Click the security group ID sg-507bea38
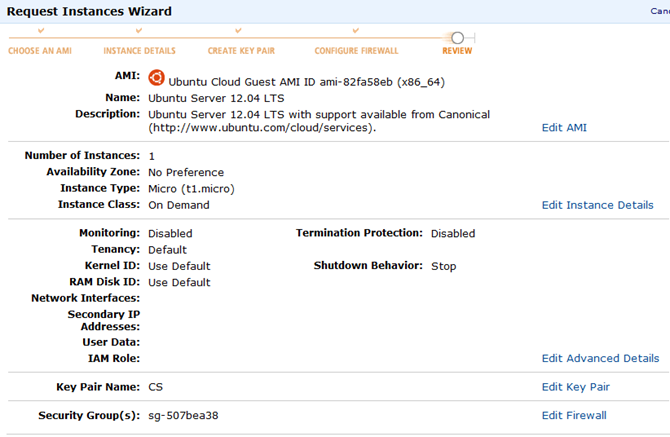This screenshot has height=437, width=670. pyautogui.click(x=183, y=415)
